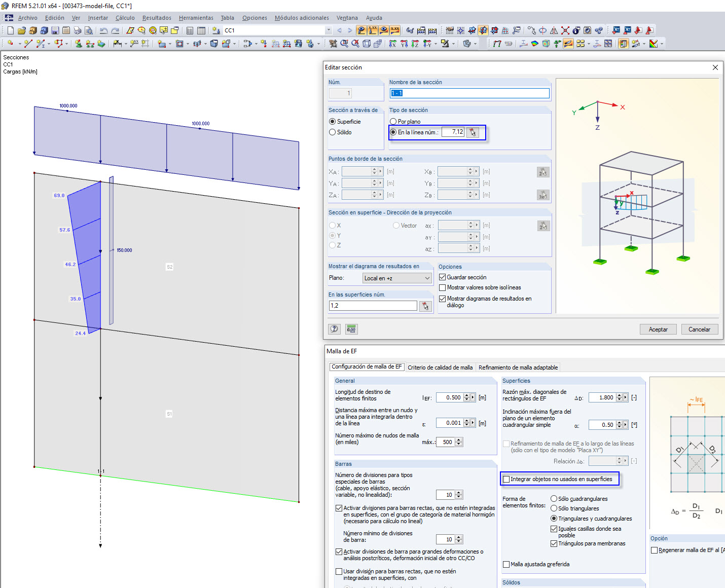The width and height of the screenshot is (725, 588).
Task: Click the Cancelar button
Action: point(700,329)
